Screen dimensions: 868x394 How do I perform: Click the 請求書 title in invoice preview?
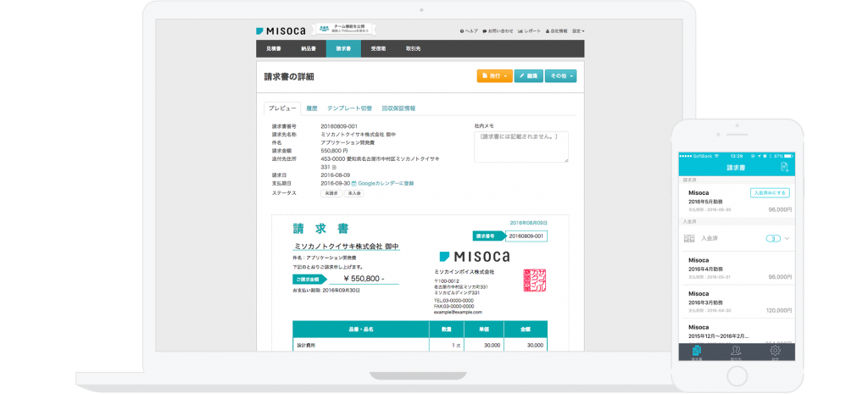coord(321,229)
